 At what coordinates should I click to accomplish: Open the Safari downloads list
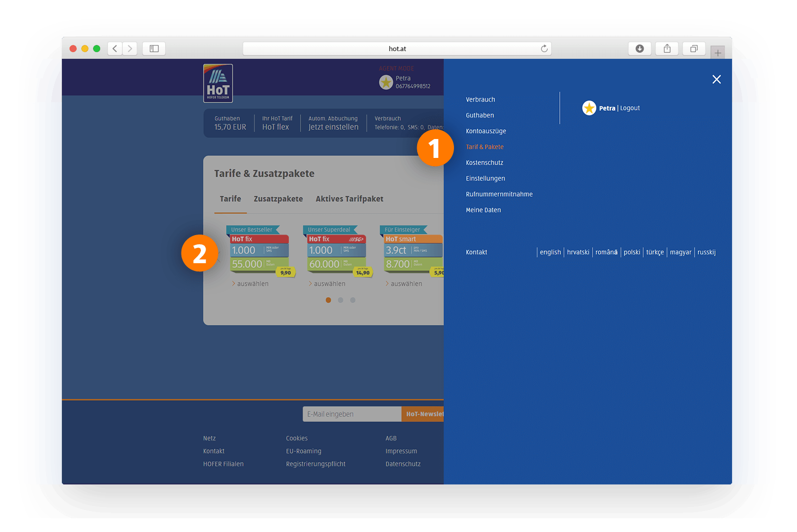tap(640, 49)
